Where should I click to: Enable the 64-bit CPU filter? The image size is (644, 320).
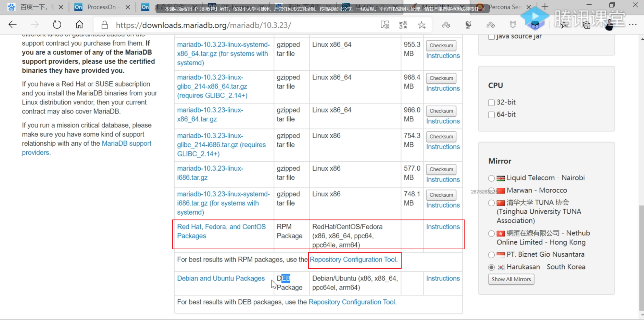(491, 115)
